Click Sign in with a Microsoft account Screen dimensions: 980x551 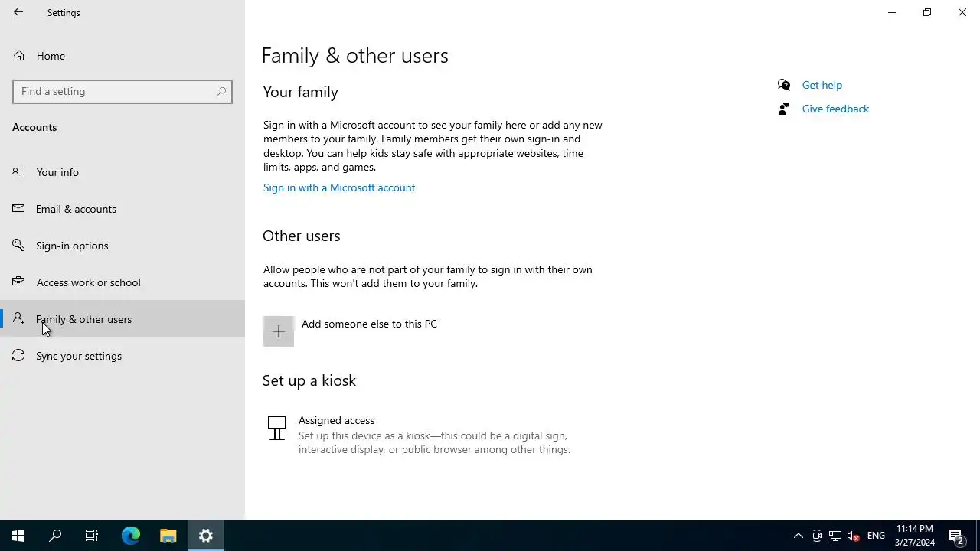pos(339,187)
